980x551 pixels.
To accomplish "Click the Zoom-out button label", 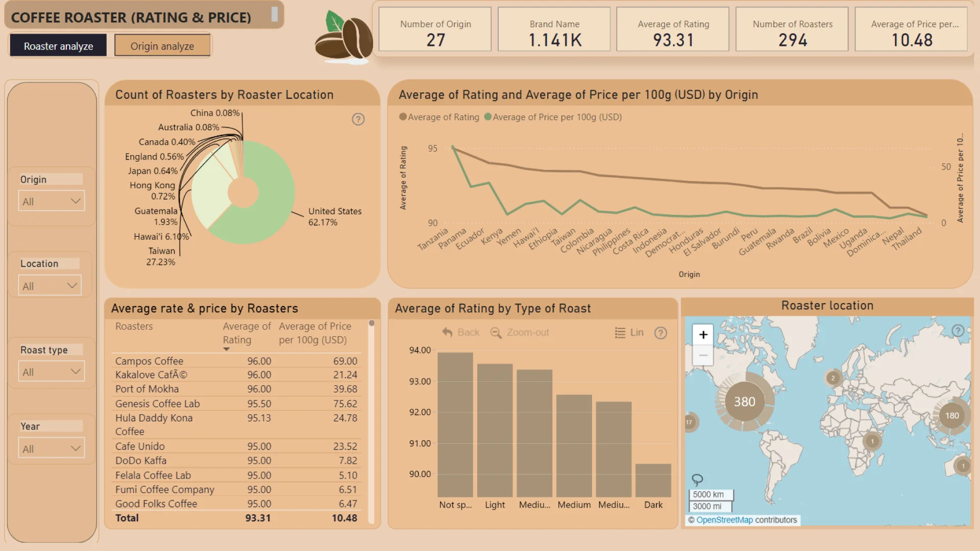I will pos(528,333).
